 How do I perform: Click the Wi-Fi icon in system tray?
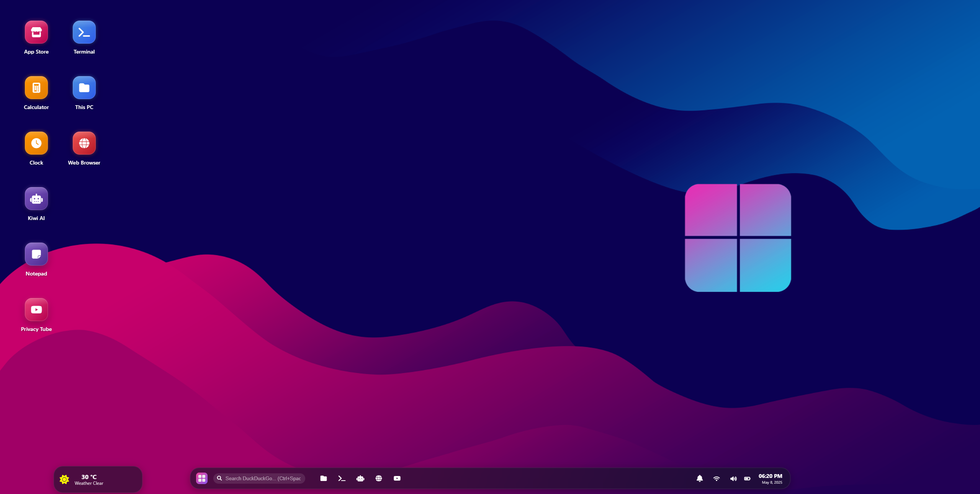pyautogui.click(x=716, y=478)
